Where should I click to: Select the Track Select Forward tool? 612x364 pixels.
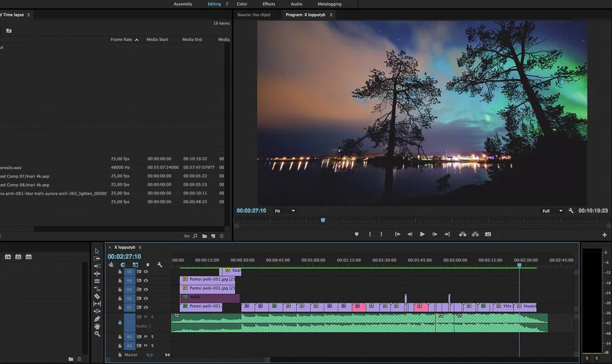pos(97,258)
